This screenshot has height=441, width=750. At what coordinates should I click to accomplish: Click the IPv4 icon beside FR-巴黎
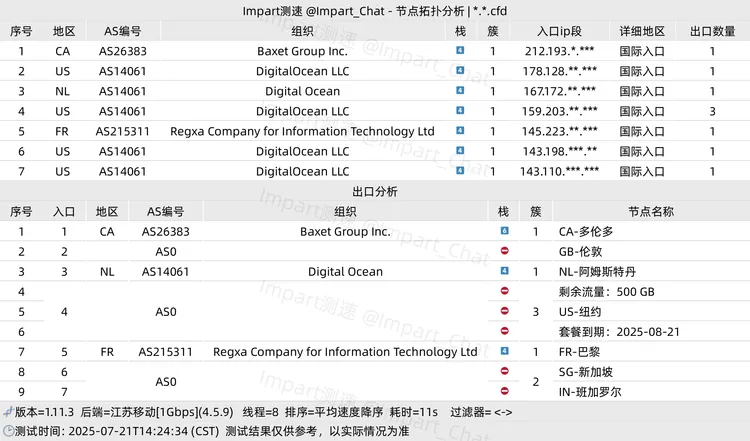pyautogui.click(x=505, y=351)
